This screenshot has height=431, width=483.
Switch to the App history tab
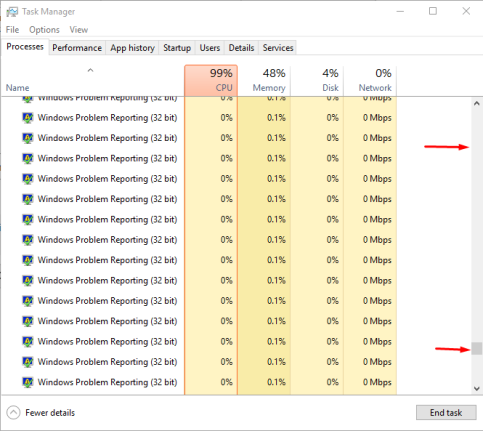point(132,48)
